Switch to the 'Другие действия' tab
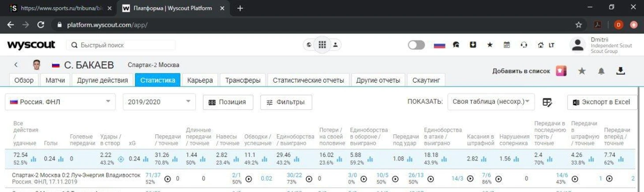 pos(102,80)
